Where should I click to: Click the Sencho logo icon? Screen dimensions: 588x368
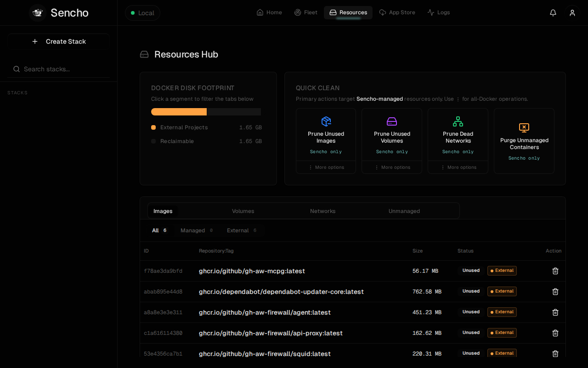click(x=38, y=13)
